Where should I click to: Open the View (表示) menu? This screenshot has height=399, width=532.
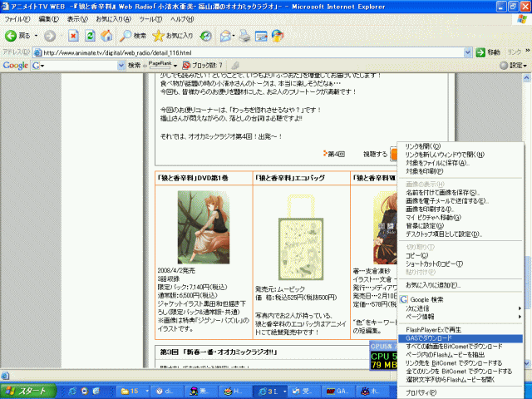tap(77, 19)
